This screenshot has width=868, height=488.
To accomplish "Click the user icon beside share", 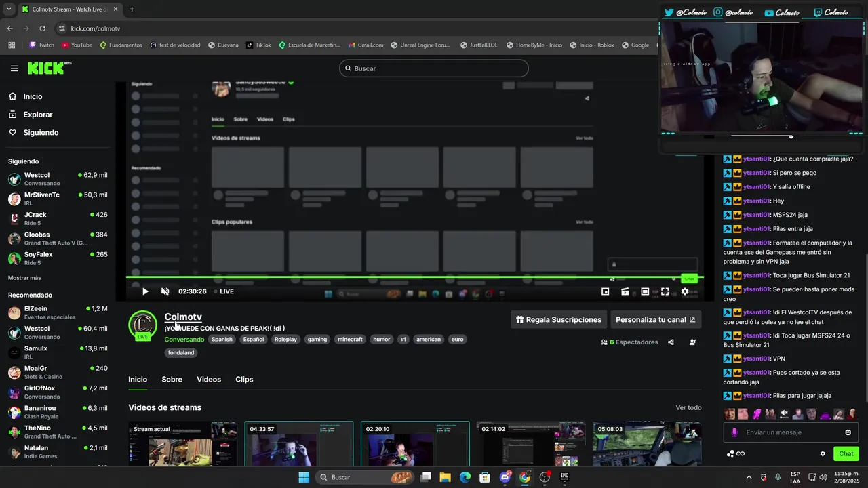I will pyautogui.click(x=692, y=342).
